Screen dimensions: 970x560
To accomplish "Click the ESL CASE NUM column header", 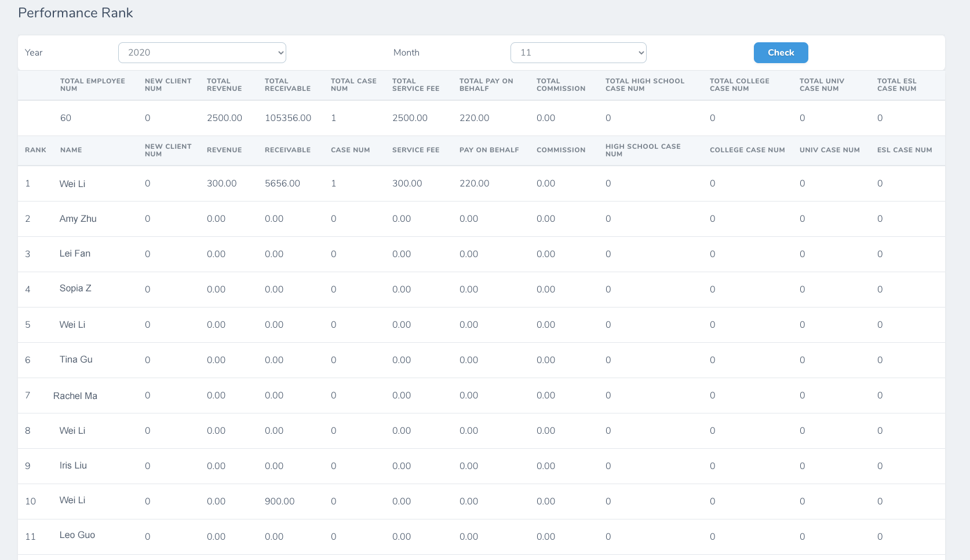I will [904, 150].
